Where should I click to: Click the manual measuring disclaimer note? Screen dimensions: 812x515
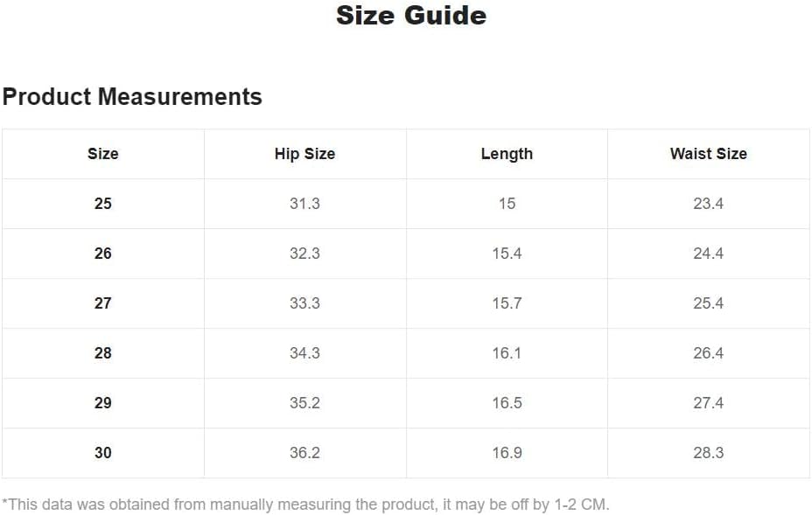point(305,505)
